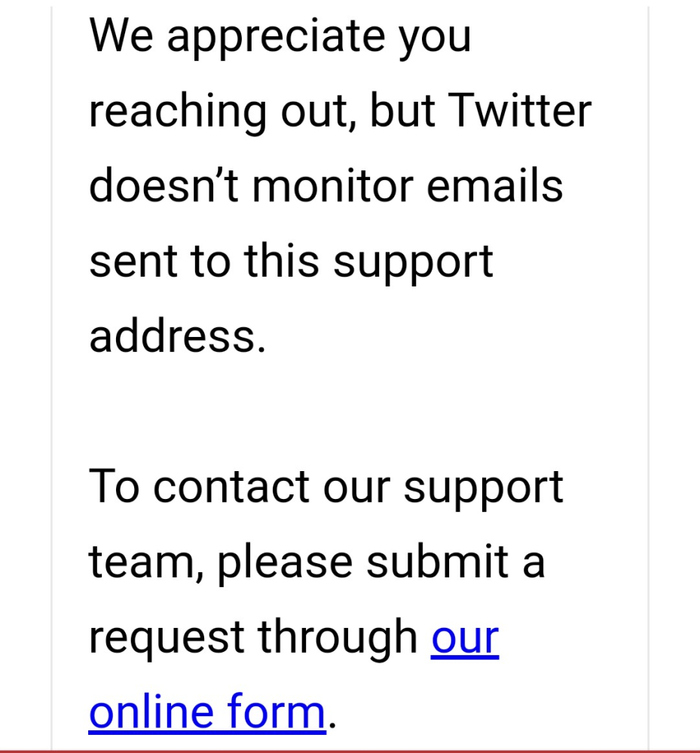Click the blank gap between the paragraphs
The height and width of the screenshot is (753, 700).
[350, 411]
